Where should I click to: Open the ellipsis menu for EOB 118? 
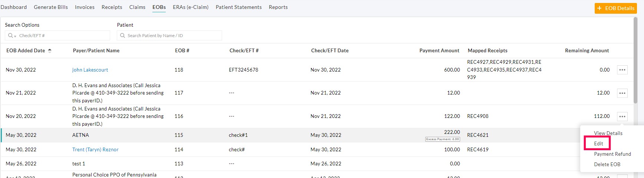(x=622, y=70)
